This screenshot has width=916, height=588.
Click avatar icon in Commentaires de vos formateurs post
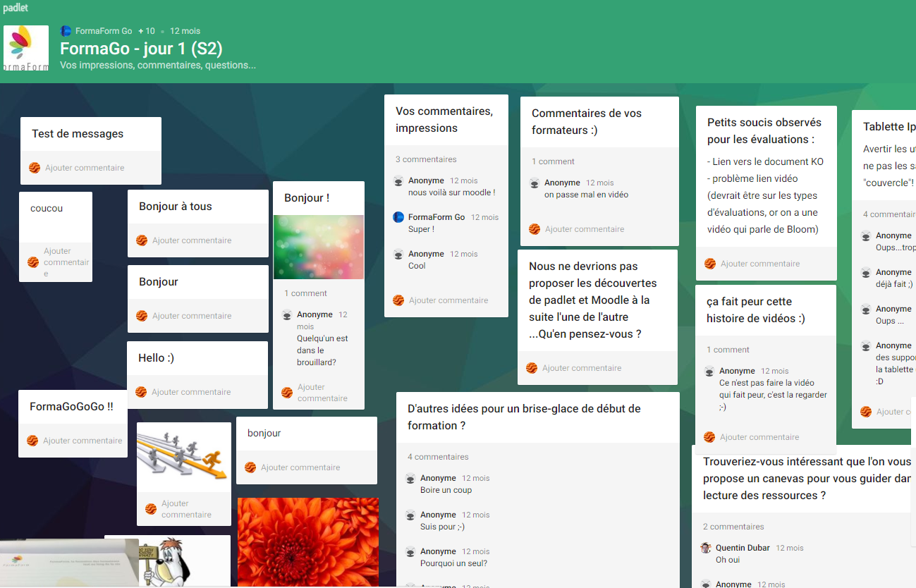pyautogui.click(x=535, y=229)
